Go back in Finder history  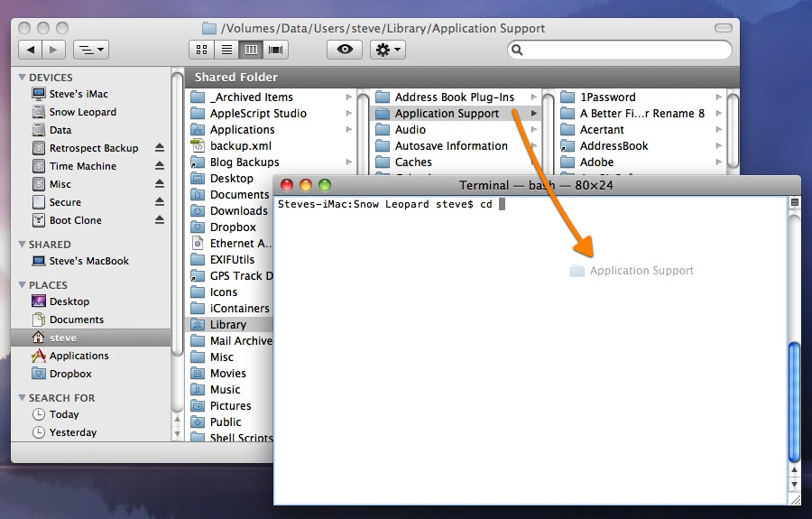(31, 50)
